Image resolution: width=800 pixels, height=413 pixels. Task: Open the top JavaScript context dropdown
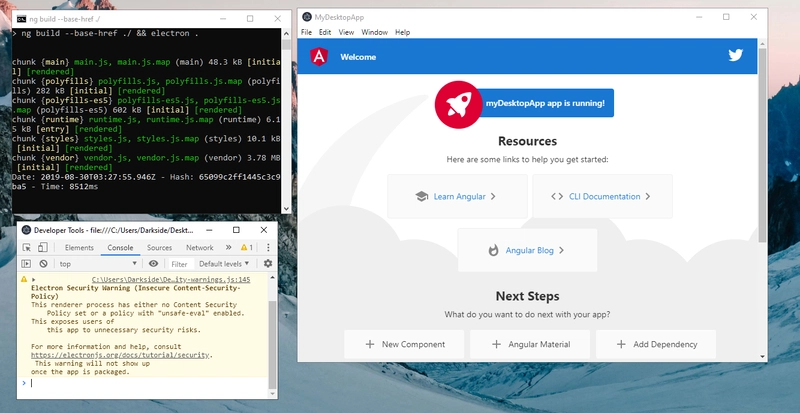pyautogui.click(x=98, y=263)
